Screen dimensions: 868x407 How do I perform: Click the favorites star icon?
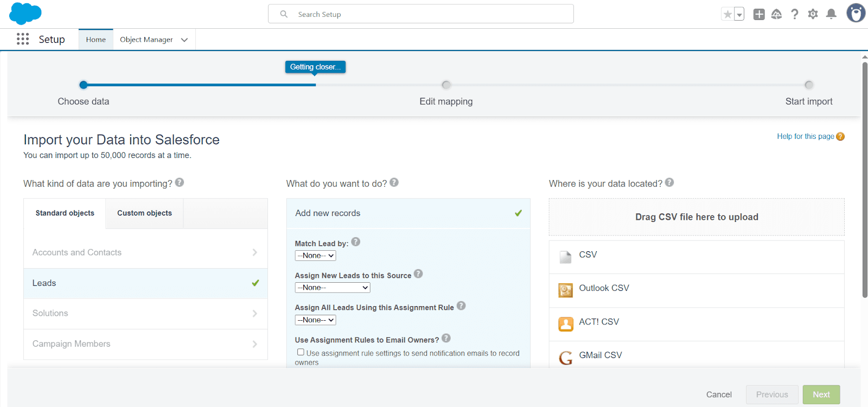(x=727, y=15)
